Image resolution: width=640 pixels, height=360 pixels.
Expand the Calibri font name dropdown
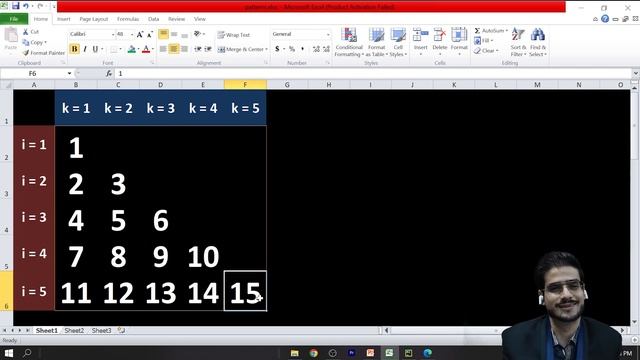(x=113, y=35)
